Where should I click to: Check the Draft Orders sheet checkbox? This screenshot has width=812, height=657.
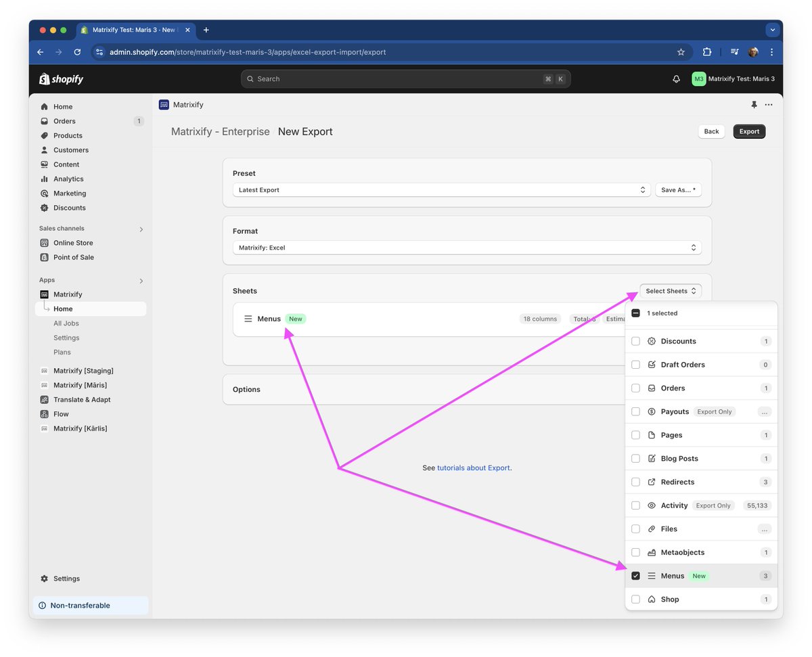point(635,365)
